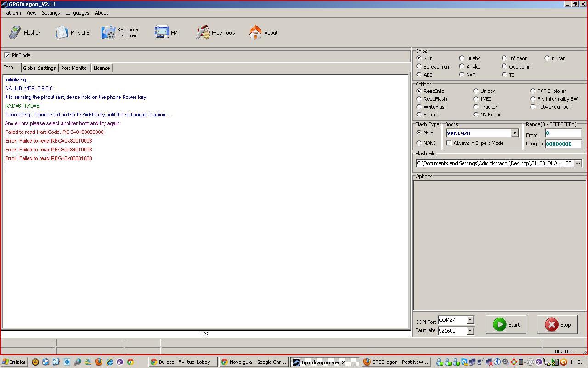Switch to the Port Monitor tab
The image size is (588, 368).
coord(74,68)
